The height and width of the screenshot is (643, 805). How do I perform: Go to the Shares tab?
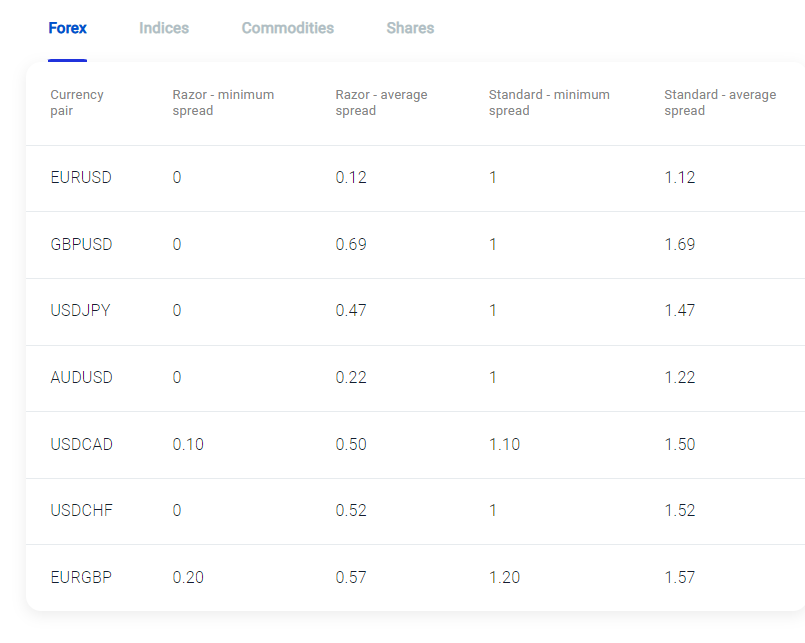click(x=410, y=28)
